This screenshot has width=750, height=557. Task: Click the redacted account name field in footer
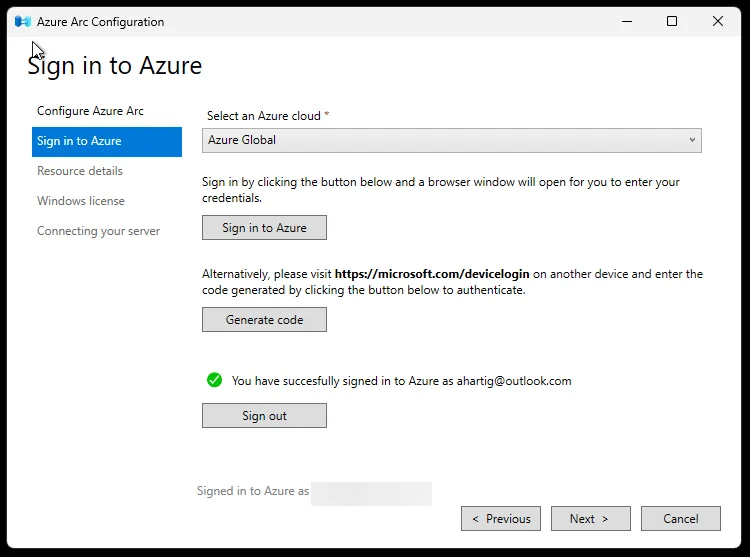click(371, 494)
